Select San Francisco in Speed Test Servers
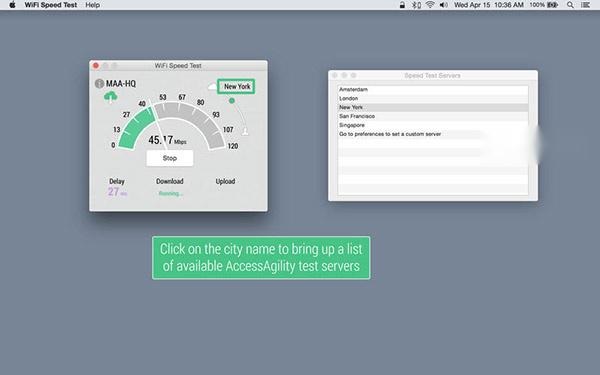600x375 pixels. coord(433,116)
